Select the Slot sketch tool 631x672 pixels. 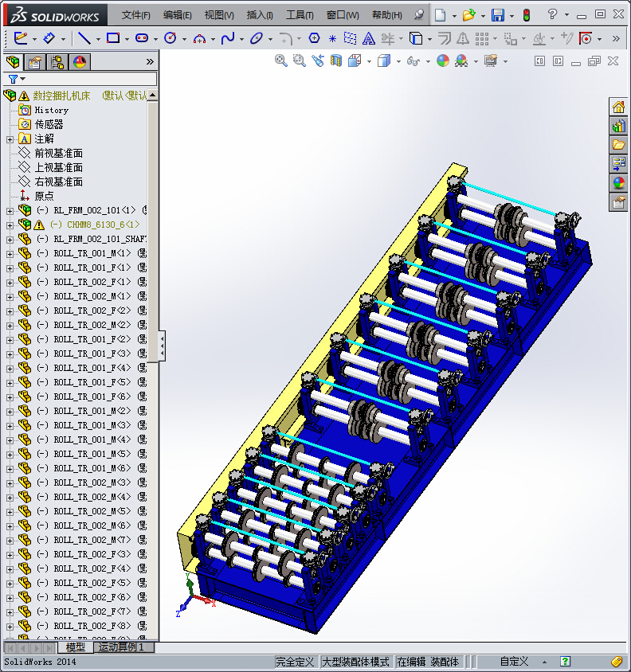[142, 38]
